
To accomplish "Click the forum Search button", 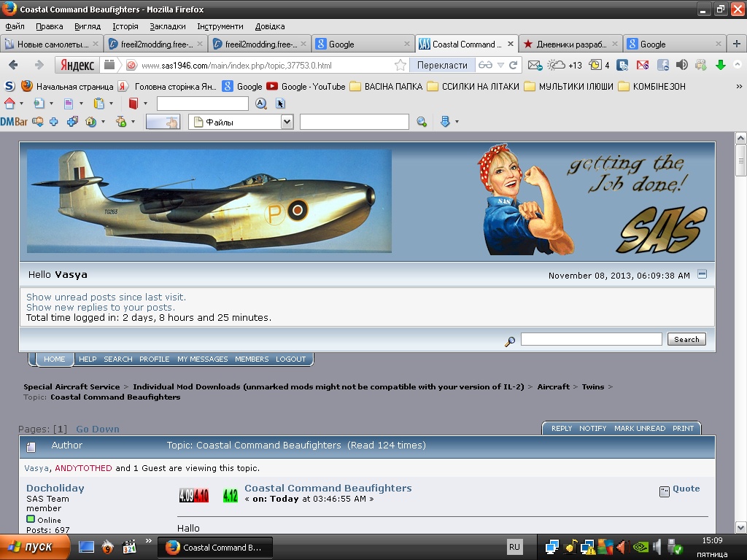I will click(x=686, y=339).
